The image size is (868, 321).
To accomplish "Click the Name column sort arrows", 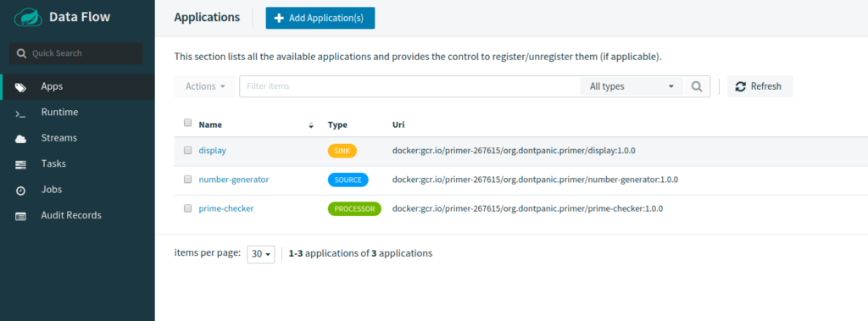I will 311,125.
